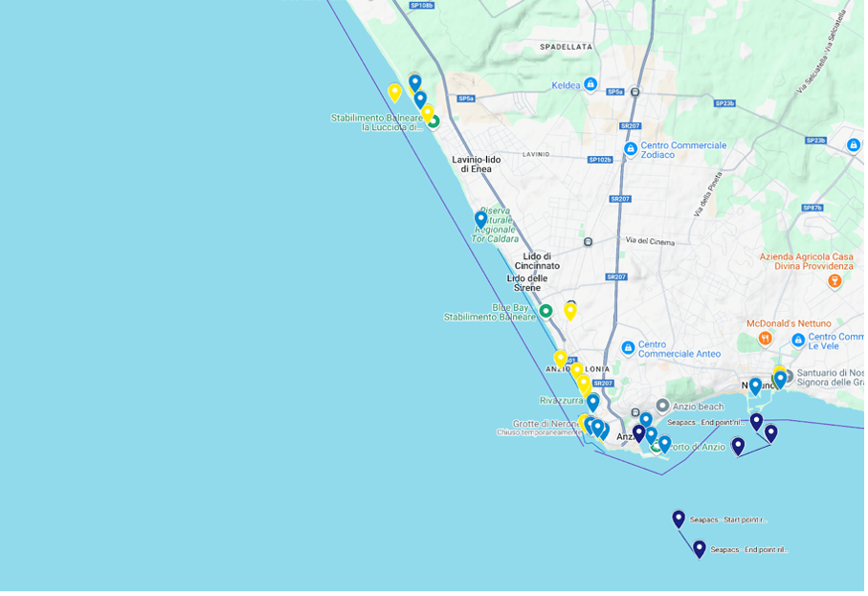Open the McDonald's Nettuno restaurant icon

765,339
